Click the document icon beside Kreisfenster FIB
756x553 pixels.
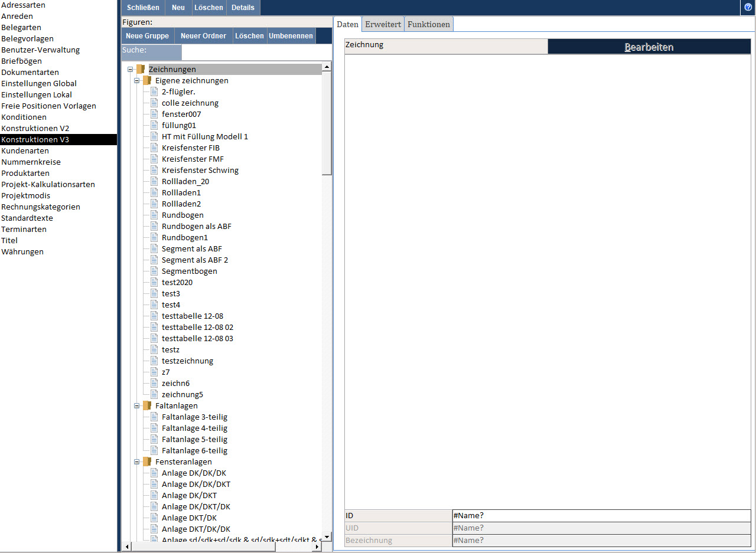(x=154, y=148)
